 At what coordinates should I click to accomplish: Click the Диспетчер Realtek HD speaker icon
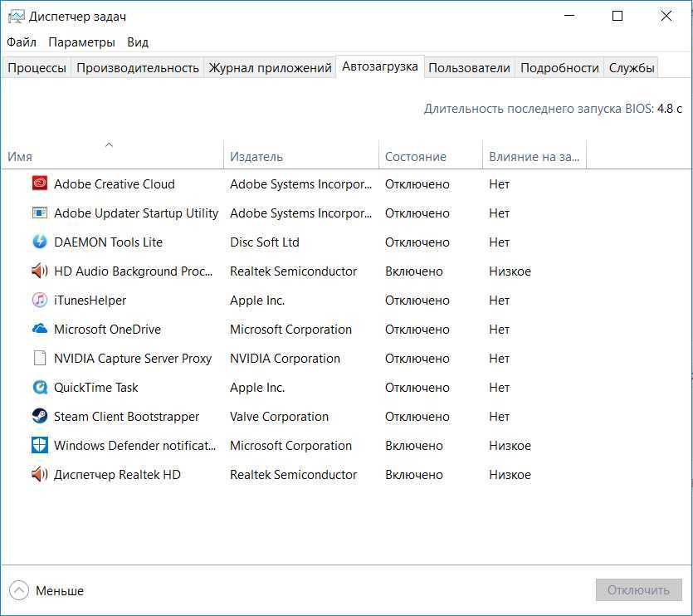(40, 474)
